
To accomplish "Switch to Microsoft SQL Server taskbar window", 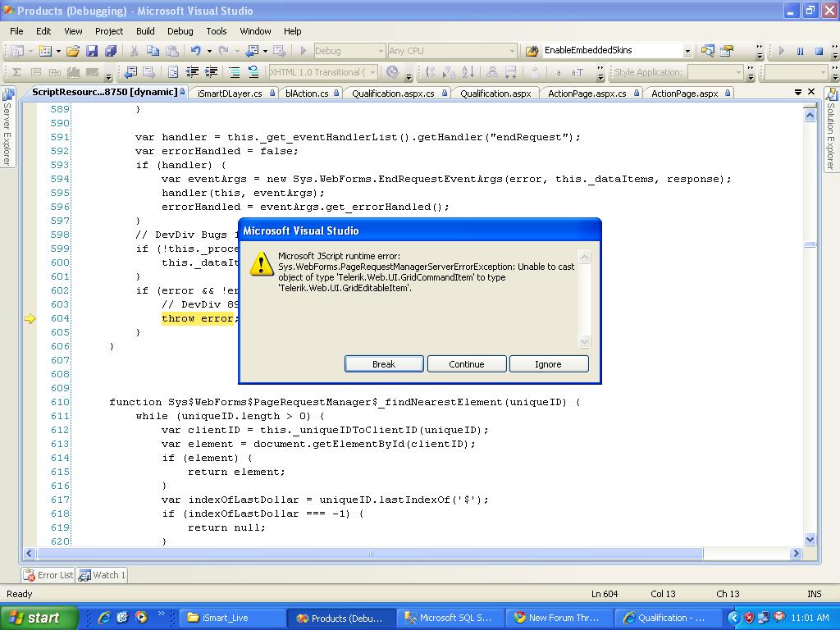I will click(451, 619).
